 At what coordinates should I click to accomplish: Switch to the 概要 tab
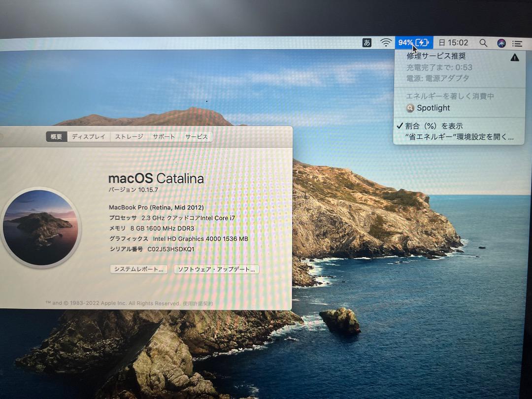coord(56,137)
